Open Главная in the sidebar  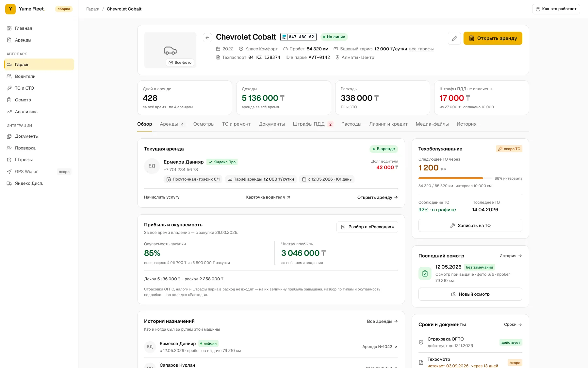[x=39, y=28]
